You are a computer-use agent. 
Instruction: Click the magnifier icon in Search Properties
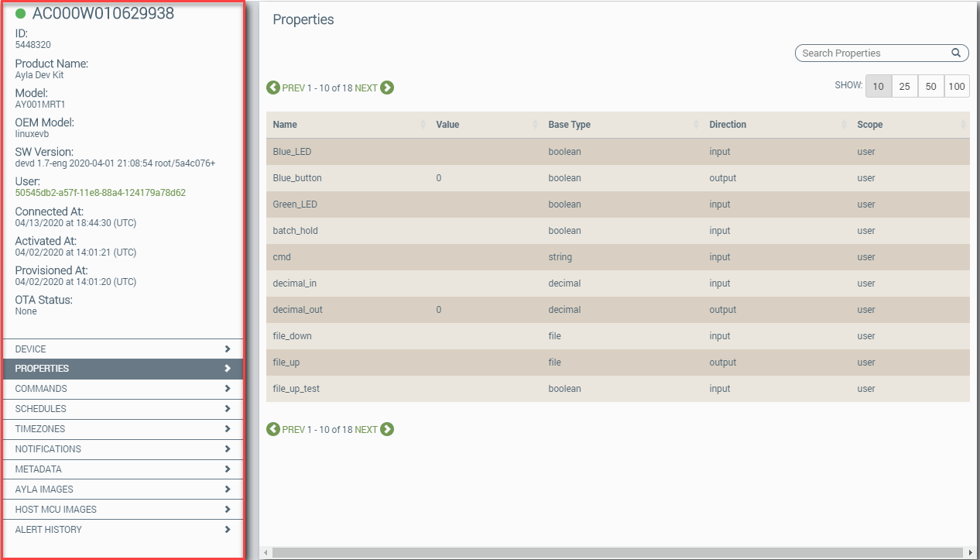pyautogui.click(x=956, y=53)
